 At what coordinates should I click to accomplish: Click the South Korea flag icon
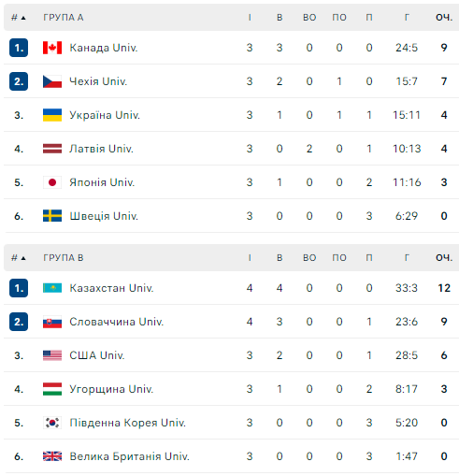tap(52, 423)
